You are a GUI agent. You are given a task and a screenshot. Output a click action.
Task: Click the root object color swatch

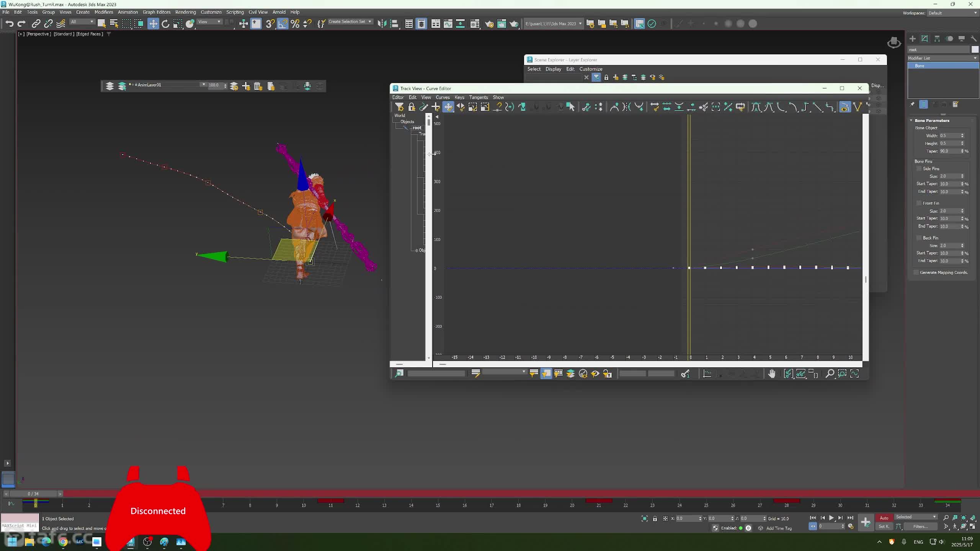click(975, 49)
